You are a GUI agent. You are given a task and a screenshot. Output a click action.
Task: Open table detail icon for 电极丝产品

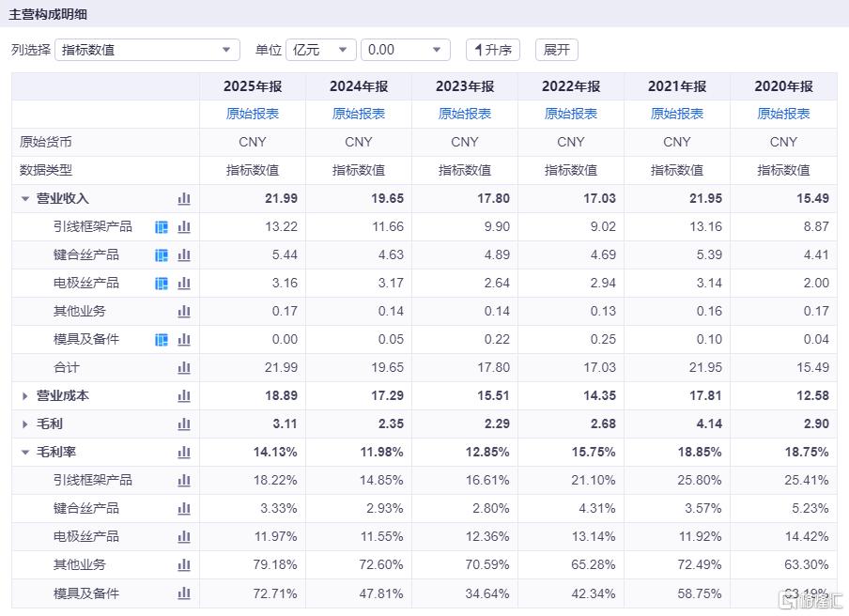click(x=162, y=283)
